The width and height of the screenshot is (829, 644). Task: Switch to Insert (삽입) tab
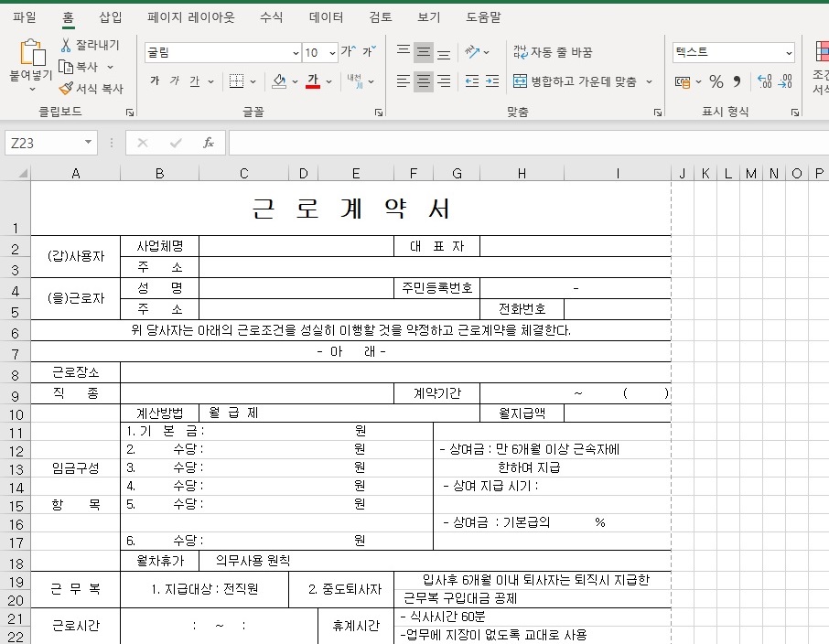coord(111,16)
